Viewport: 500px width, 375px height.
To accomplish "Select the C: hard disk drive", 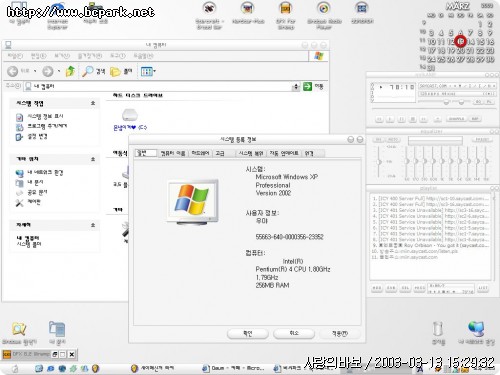I will tap(130, 119).
